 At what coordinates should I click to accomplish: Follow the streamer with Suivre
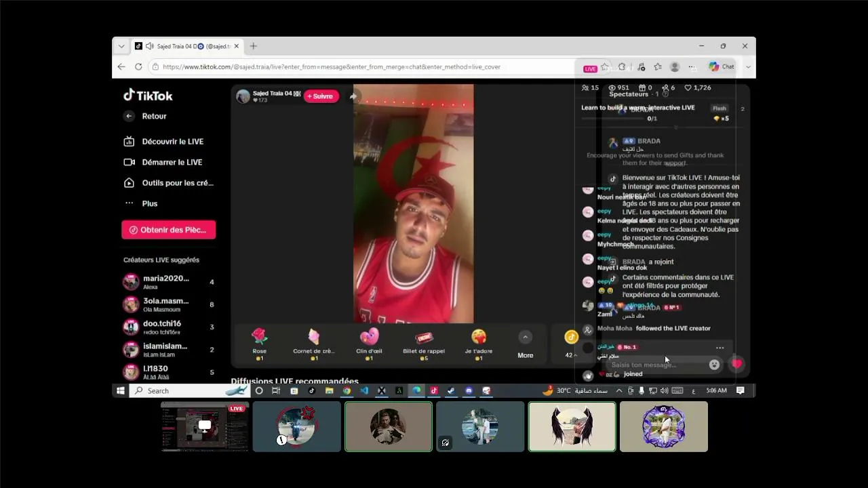pyautogui.click(x=321, y=96)
